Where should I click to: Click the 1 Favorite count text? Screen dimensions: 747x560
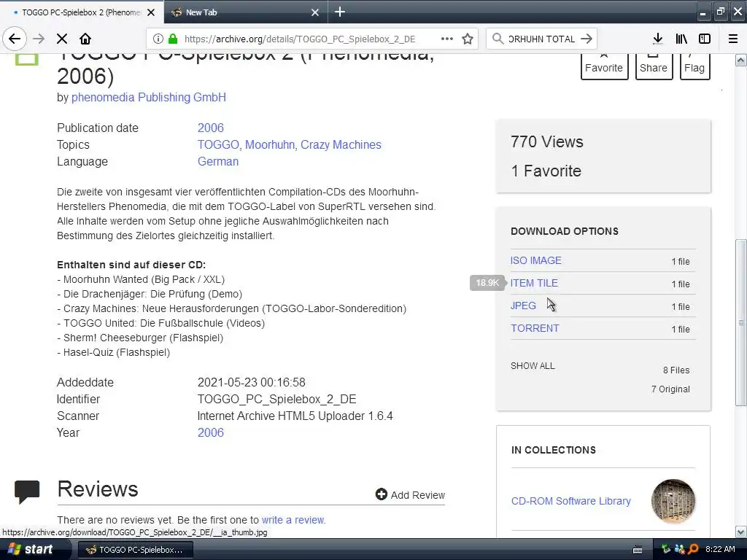point(546,171)
